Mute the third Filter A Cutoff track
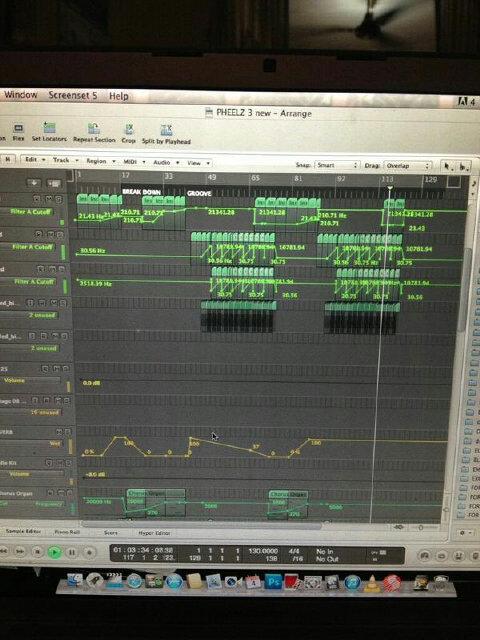480x640 pixels. click(x=52, y=269)
